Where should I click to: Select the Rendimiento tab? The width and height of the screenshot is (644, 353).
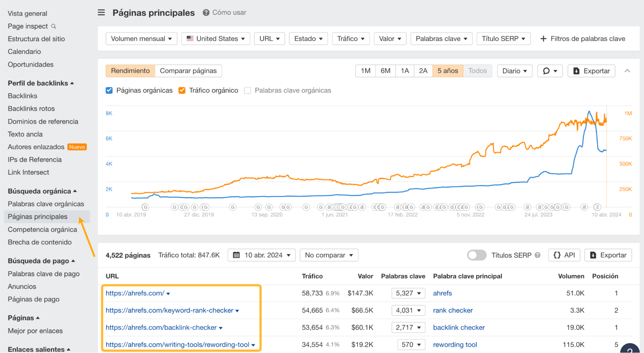click(x=130, y=71)
